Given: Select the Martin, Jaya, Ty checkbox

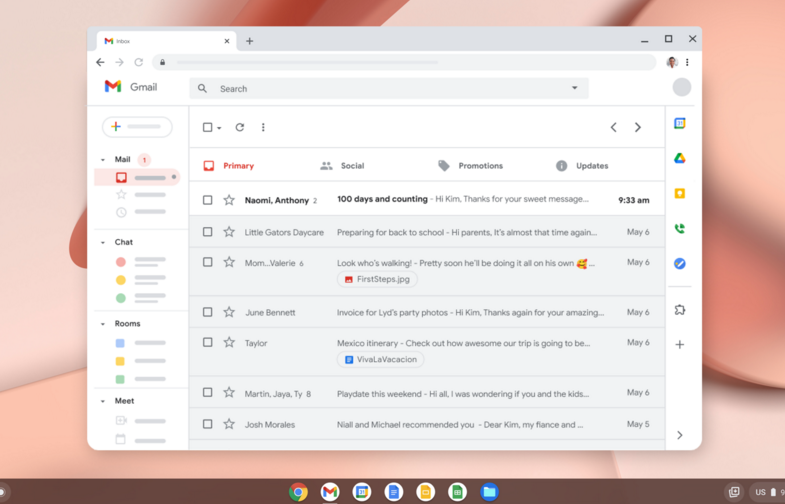Looking at the screenshot, I should (207, 392).
